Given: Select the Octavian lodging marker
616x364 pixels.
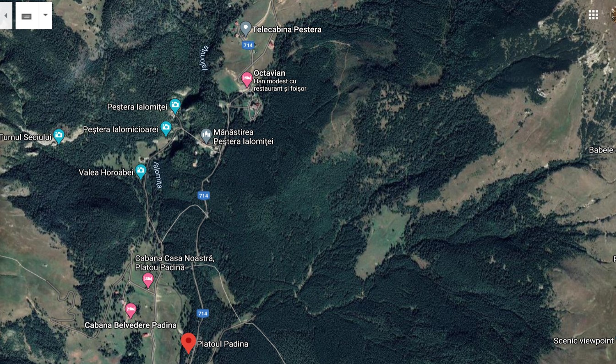Looking at the screenshot, I should (246, 80).
